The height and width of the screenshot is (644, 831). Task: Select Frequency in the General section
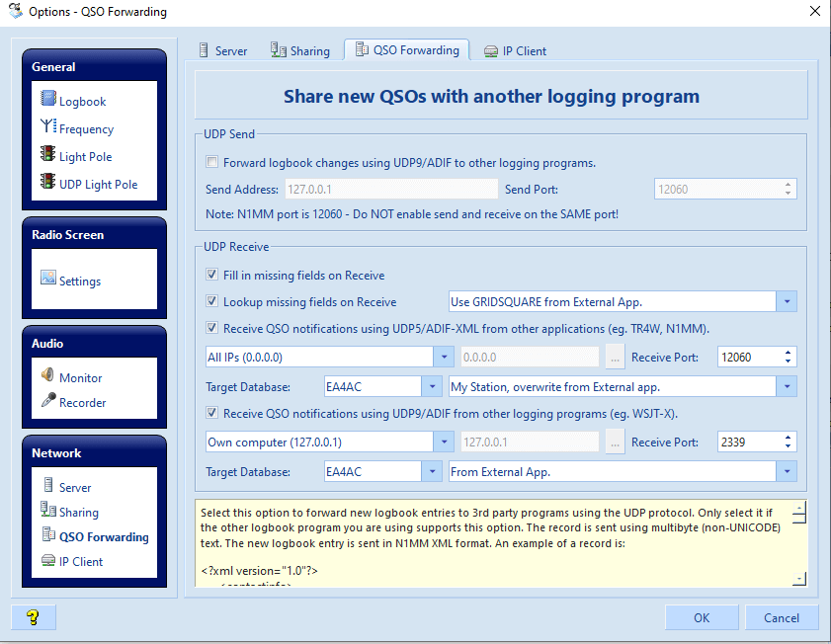tap(85, 128)
